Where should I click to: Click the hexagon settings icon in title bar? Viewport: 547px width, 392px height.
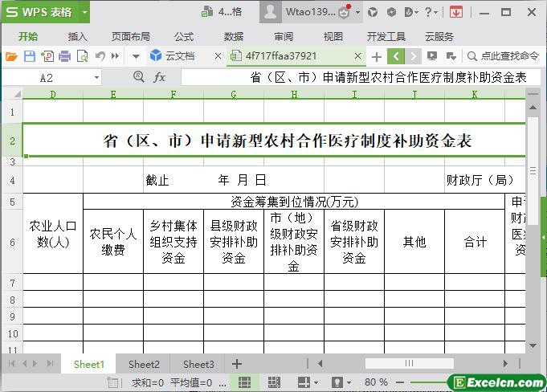click(391, 12)
